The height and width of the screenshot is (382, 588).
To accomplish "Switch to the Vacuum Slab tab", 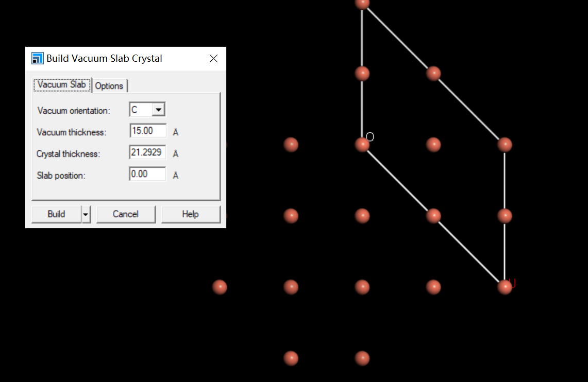I will pos(62,85).
